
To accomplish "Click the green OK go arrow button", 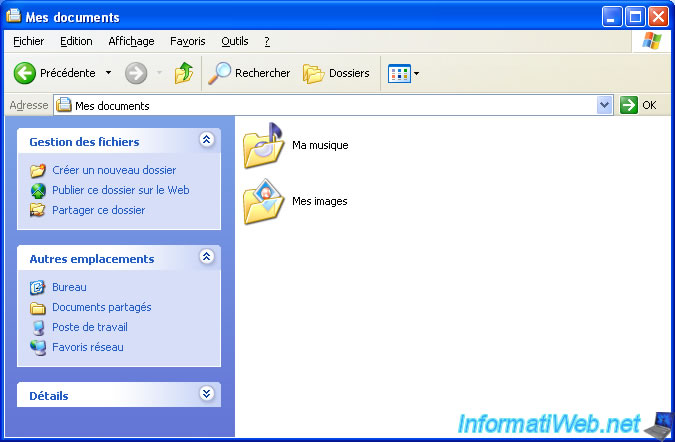I will point(629,105).
